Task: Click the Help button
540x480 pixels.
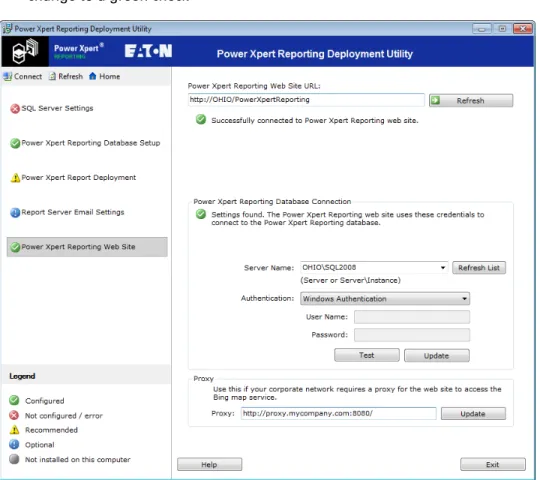Action: [209, 465]
